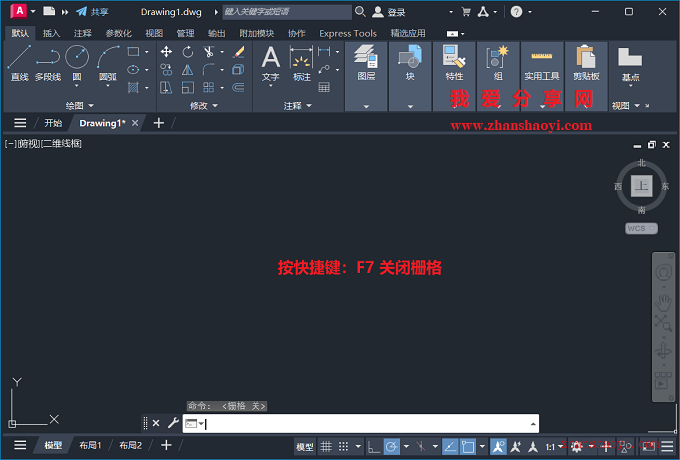This screenshot has width=680, height=460.
Task: Open the 开始 start tab
Action: tap(53, 123)
